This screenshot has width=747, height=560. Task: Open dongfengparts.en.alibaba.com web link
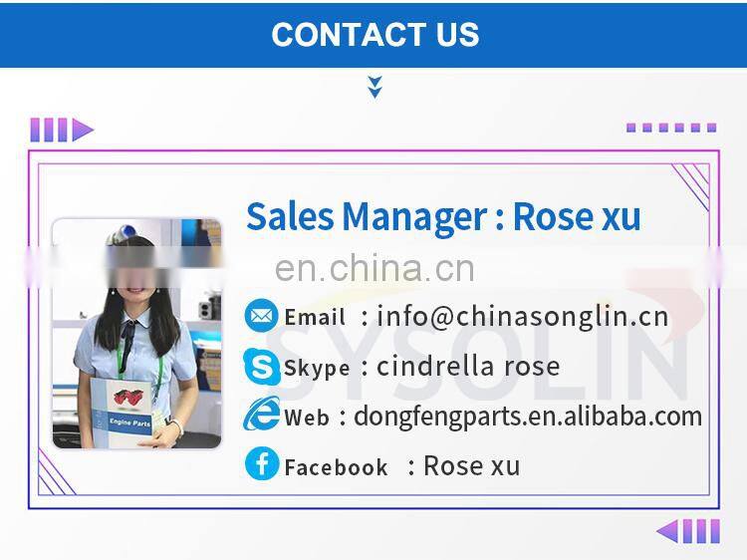528,418
